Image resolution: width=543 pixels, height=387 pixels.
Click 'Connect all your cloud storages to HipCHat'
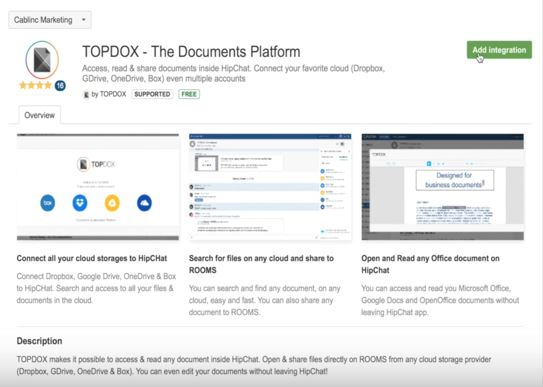(x=92, y=259)
